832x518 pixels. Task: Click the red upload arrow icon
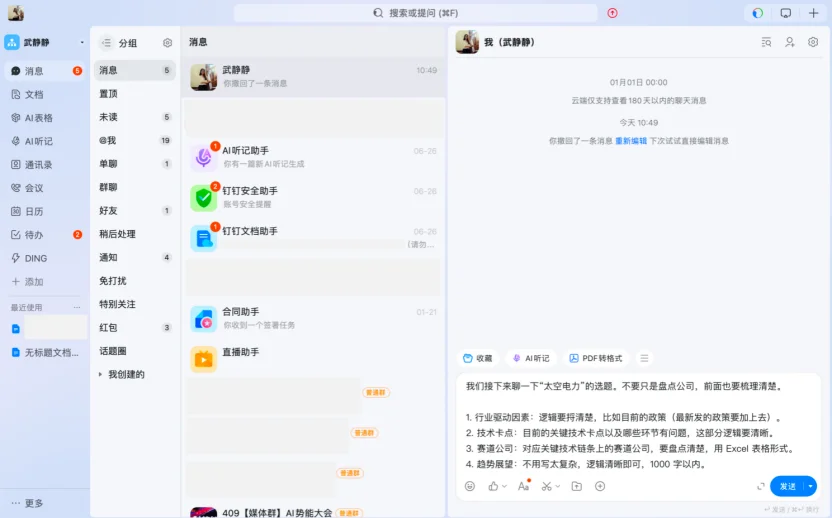612,13
